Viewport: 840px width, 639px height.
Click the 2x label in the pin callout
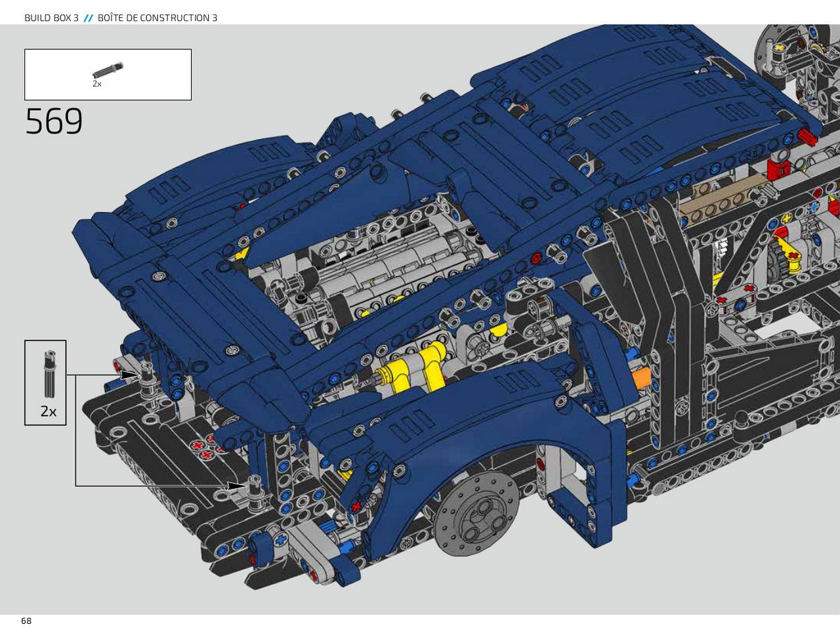click(49, 411)
